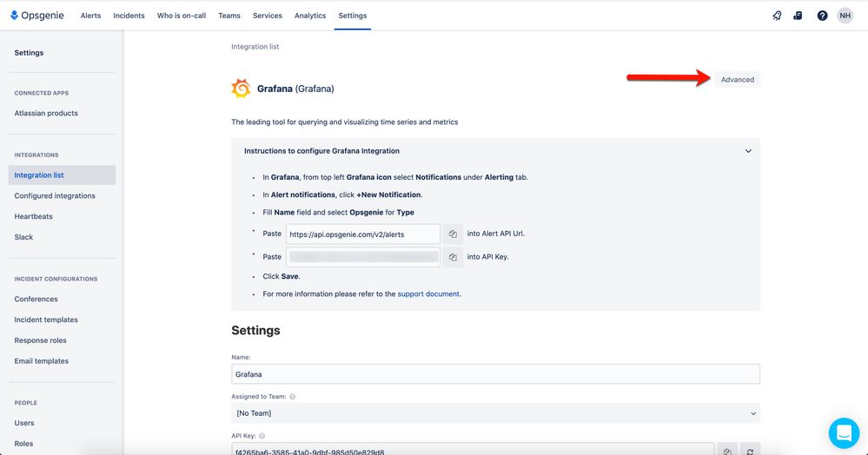Open the Assigned to Team dropdown
This screenshot has height=455, width=868.
pyautogui.click(x=495, y=413)
